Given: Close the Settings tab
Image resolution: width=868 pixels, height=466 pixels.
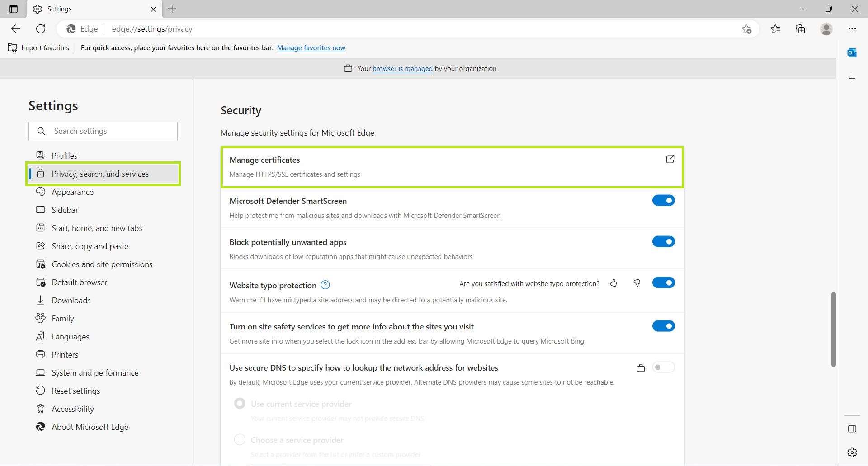Looking at the screenshot, I should click(153, 9).
